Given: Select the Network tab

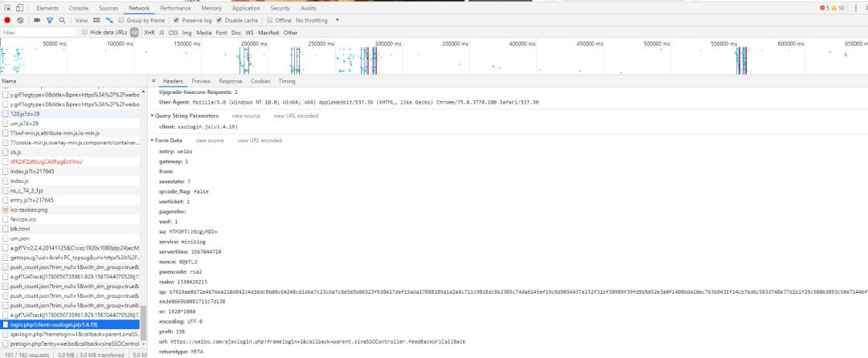Looking at the screenshot, I should pos(139,8).
